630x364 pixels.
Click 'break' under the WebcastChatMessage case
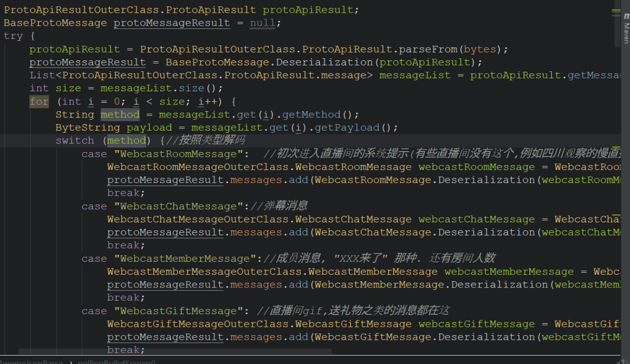[123, 245]
